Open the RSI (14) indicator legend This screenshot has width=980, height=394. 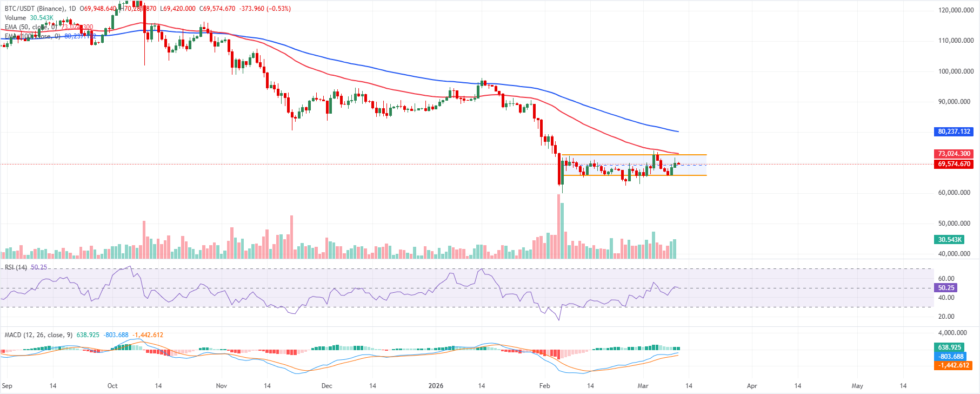click(x=16, y=267)
